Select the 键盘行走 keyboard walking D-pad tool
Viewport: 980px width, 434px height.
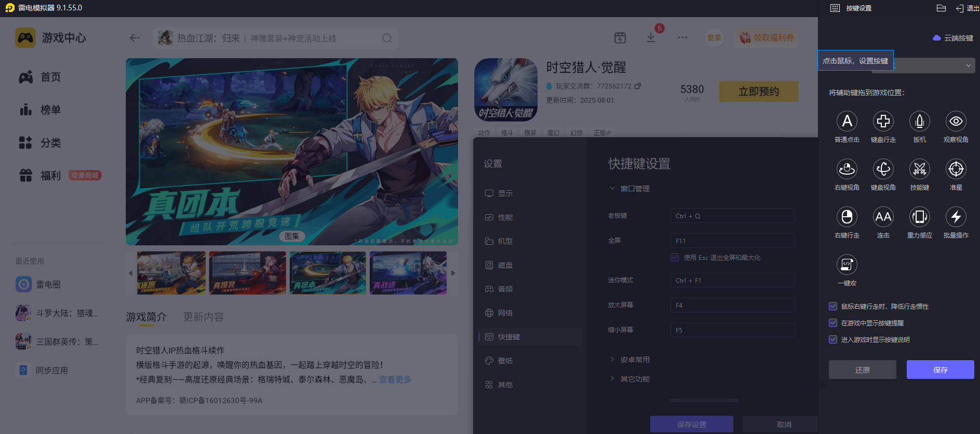coord(883,122)
